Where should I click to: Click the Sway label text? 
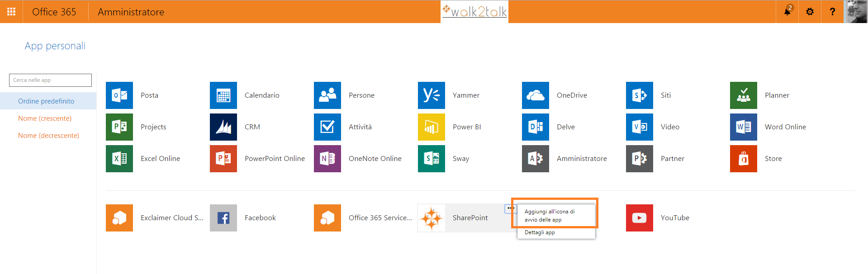click(461, 159)
